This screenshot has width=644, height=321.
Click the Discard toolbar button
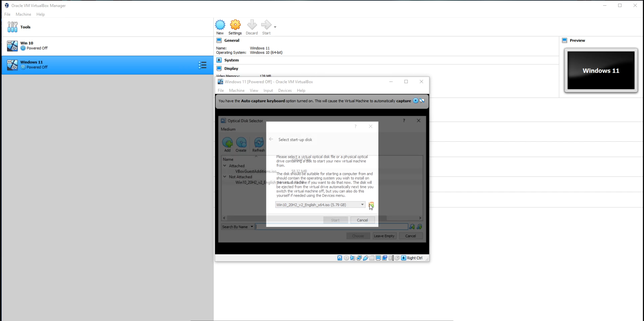(x=252, y=27)
